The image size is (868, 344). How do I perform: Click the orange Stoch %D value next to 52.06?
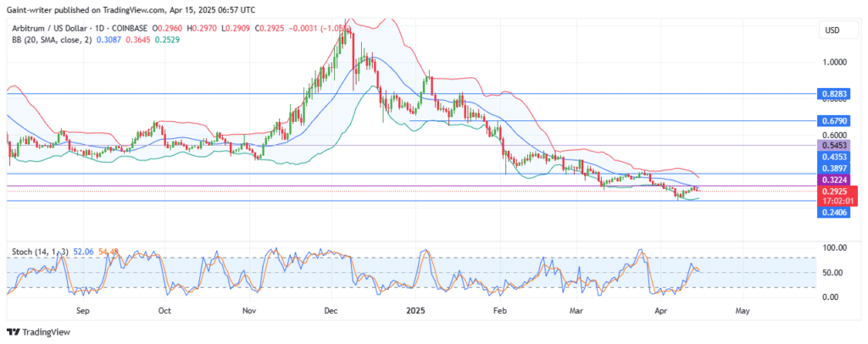tap(108, 252)
